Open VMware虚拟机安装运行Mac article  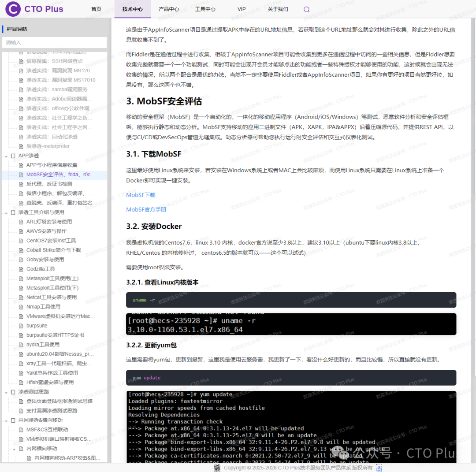(60, 316)
